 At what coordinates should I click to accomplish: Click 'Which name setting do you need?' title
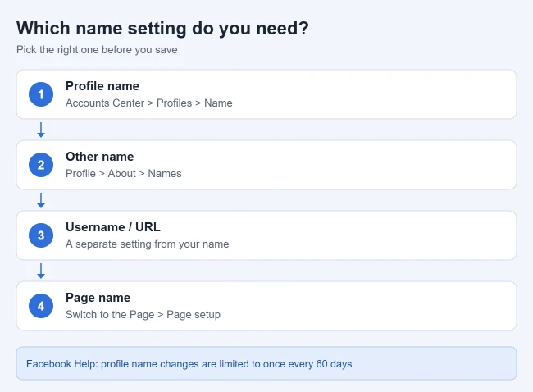pyautogui.click(x=162, y=28)
